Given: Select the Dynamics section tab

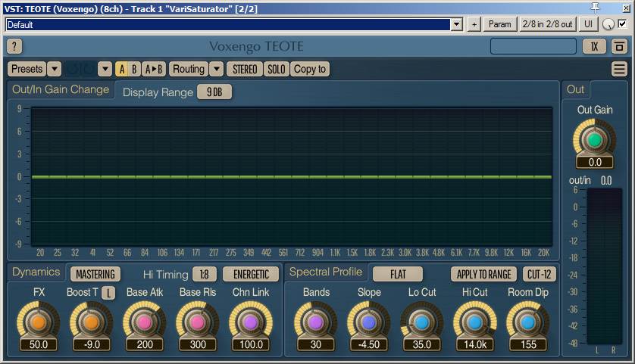Looking at the screenshot, I should 36,272.
